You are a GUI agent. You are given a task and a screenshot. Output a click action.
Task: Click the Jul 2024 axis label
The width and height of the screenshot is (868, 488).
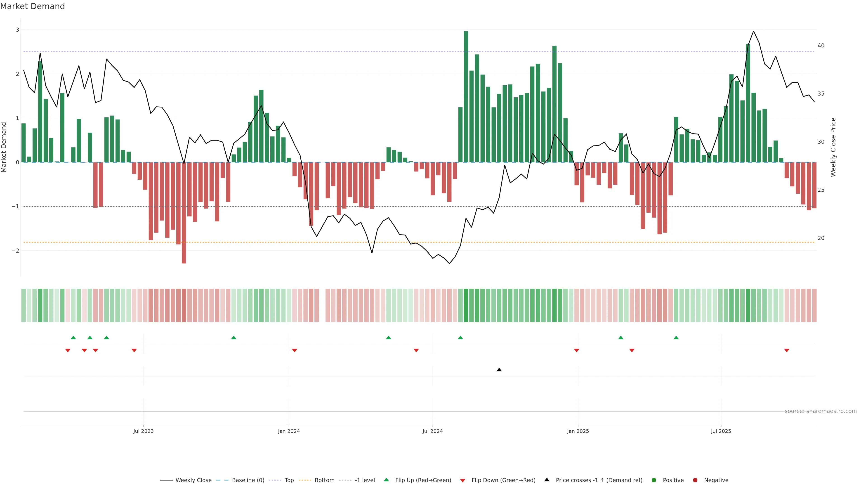pyautogui.click(x=432, y=431)
